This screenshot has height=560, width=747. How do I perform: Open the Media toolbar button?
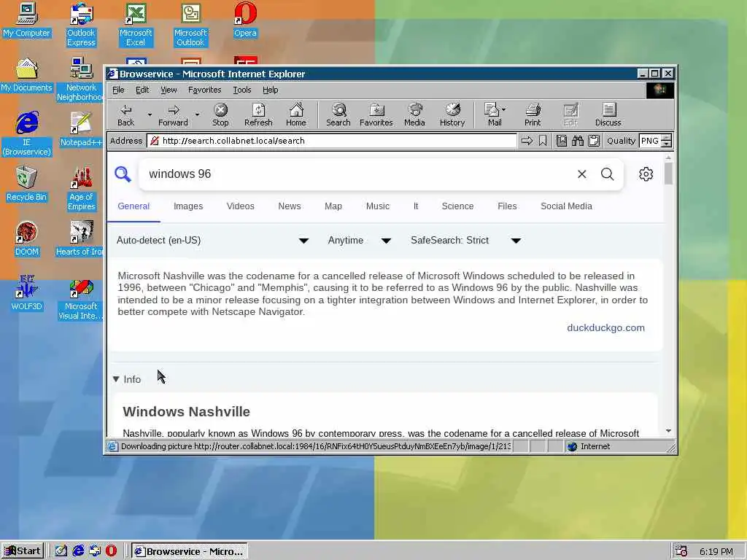414,114
